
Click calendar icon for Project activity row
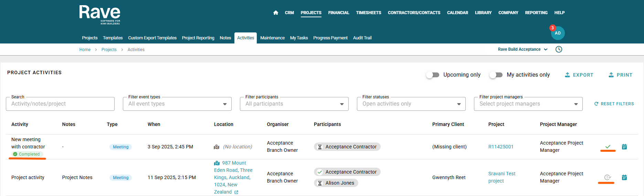624,177
